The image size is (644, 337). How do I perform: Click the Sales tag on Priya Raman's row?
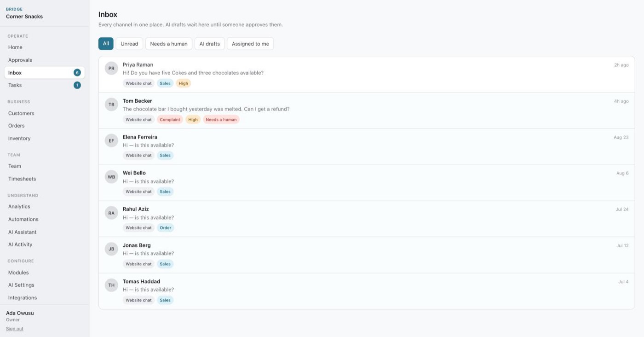coord(165,83)
